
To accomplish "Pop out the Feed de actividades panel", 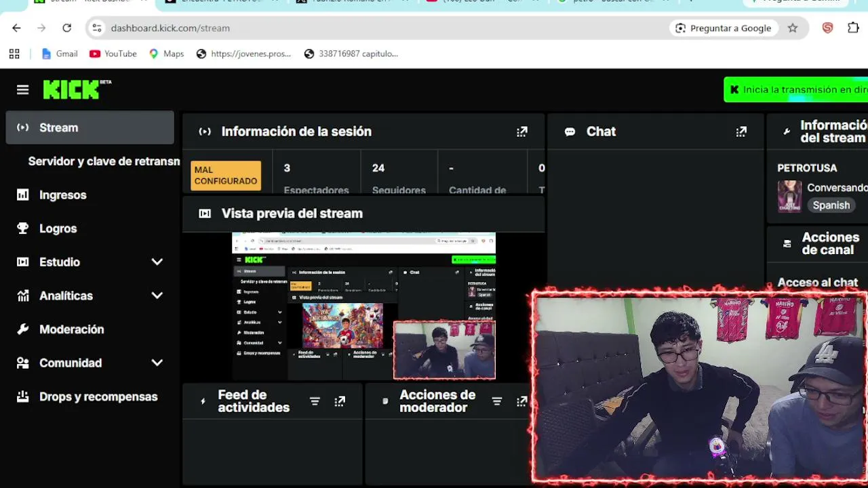I will tap(340, 401).
